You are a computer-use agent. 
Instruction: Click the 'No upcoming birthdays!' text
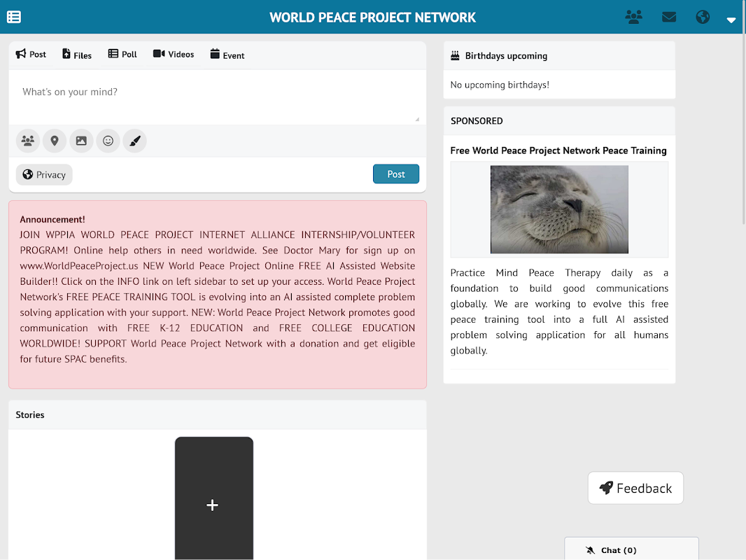(x=500, y=85)
